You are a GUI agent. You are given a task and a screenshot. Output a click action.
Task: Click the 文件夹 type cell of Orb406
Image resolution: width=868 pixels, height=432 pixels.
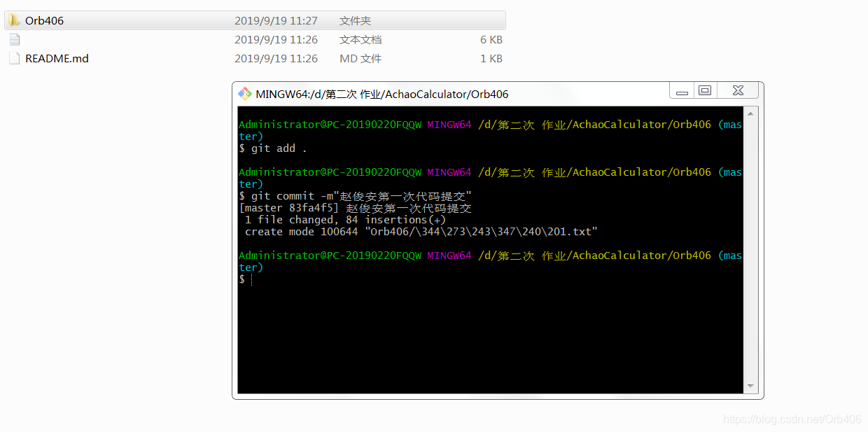click(355, 21)
